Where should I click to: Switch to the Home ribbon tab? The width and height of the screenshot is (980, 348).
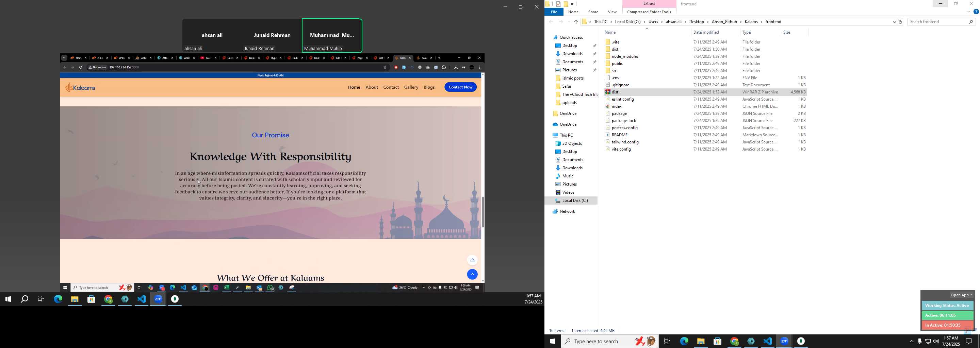pyautogui.click(x=573, y=12)
